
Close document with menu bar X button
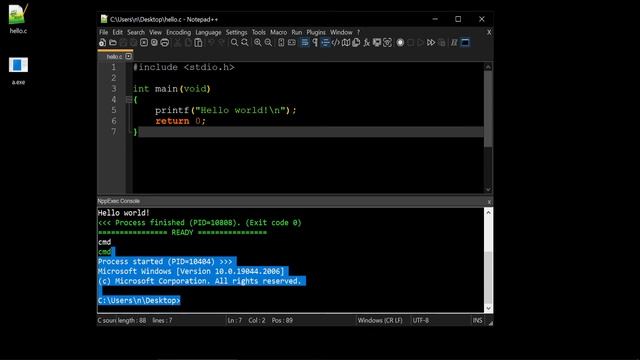tap(489, 32)
